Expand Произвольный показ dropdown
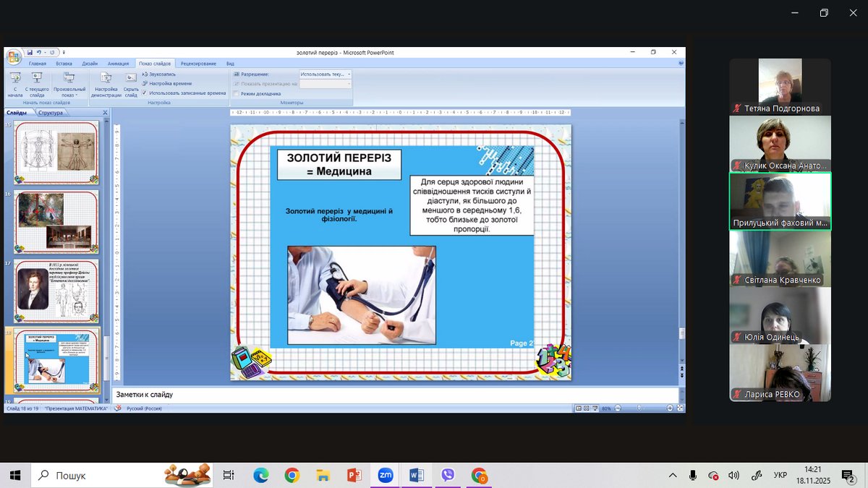This screenshot has width=868, height=488. (69, 95)
